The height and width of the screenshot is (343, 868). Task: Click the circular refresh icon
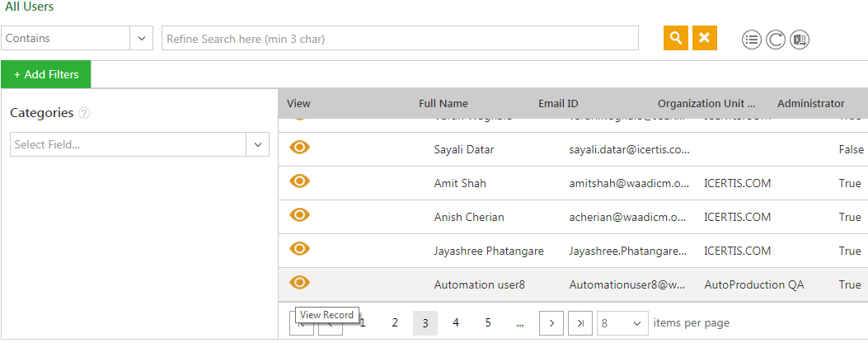tap(775, 40)
